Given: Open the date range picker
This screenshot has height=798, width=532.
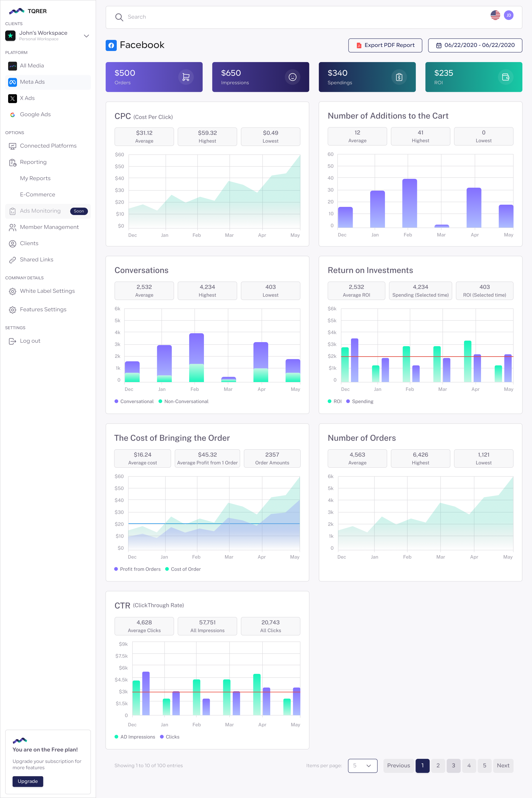Looking at the screenshot, I should (x=475, y=45).
